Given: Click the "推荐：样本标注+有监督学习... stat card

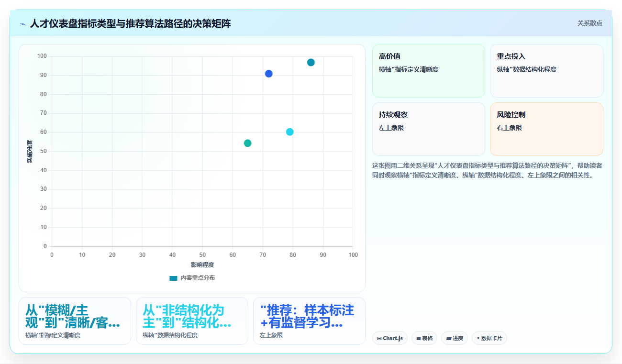Looking at the screenshot, I should pos(309,321).
